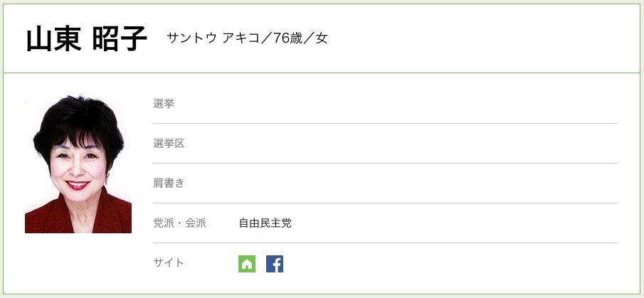Image resolution: width=644 pixels, height=298 pixels.
Task: Click the サイト row label
Action: coord(169,263)
